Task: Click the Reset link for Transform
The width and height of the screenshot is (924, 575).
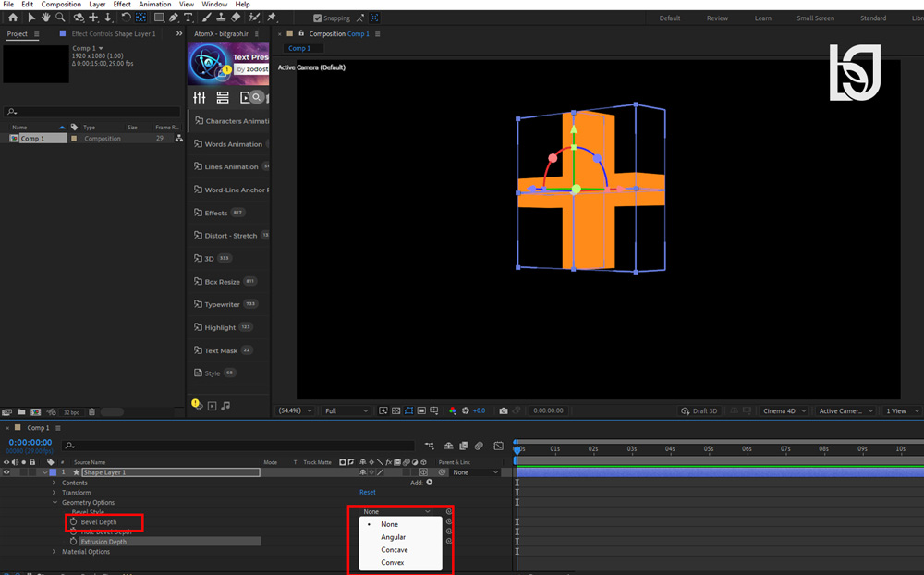Action: 367,492
